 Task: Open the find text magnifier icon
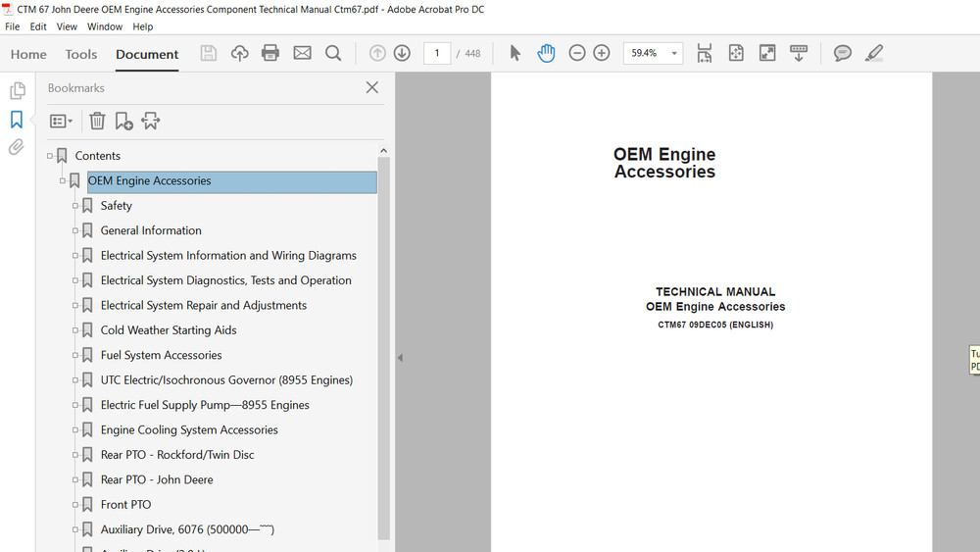tap(333, 53)
